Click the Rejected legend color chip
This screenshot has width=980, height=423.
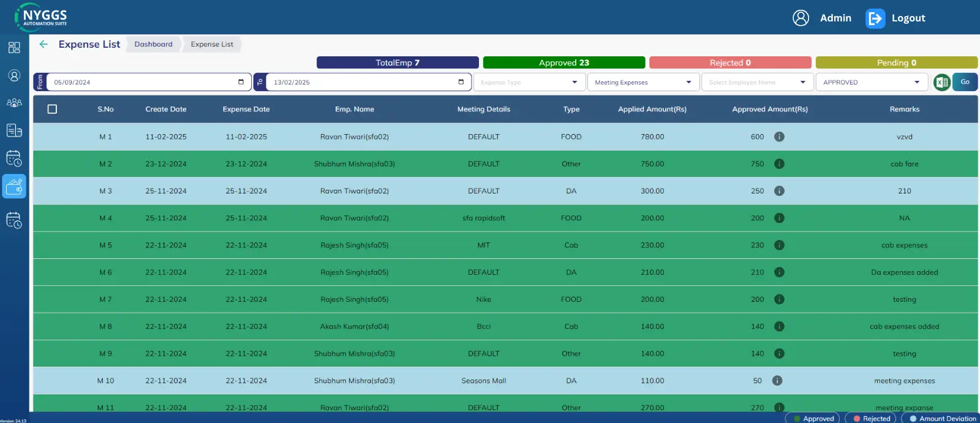pyautogui.click(x=870, y=418)
